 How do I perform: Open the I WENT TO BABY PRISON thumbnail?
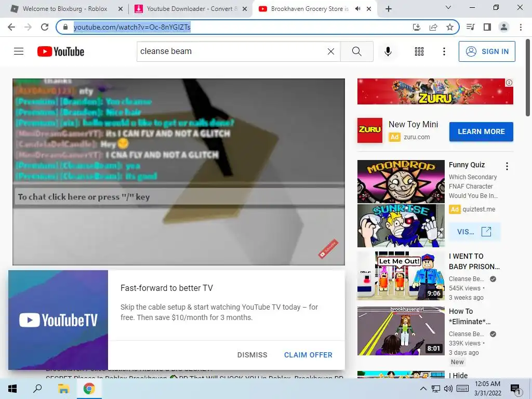(401, 275)
